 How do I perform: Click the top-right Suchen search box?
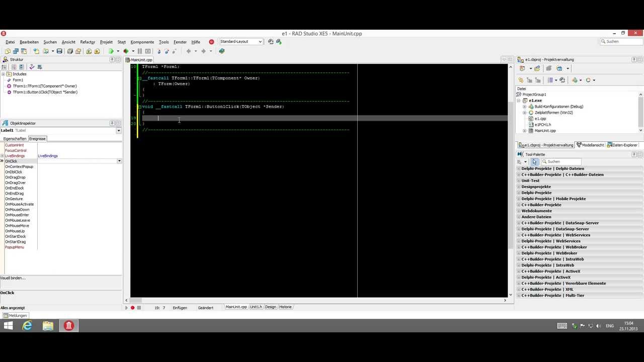click(621, 41)
